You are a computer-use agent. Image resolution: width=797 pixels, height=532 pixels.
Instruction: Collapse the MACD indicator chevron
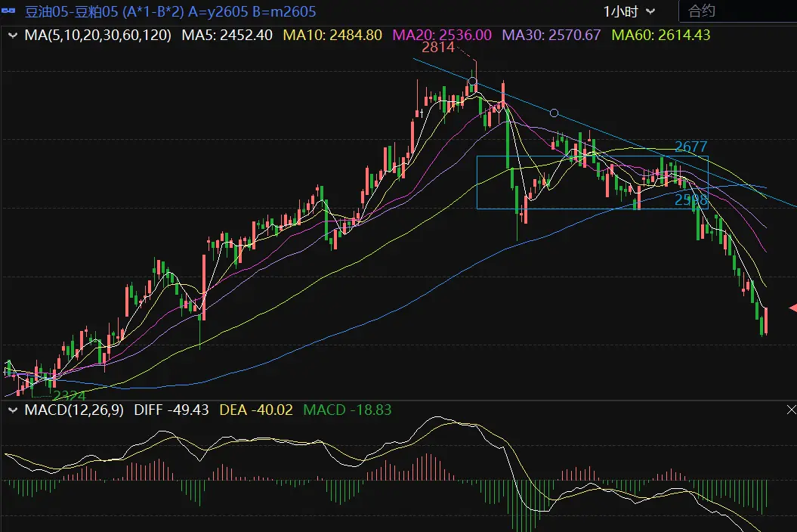(13, 410)
